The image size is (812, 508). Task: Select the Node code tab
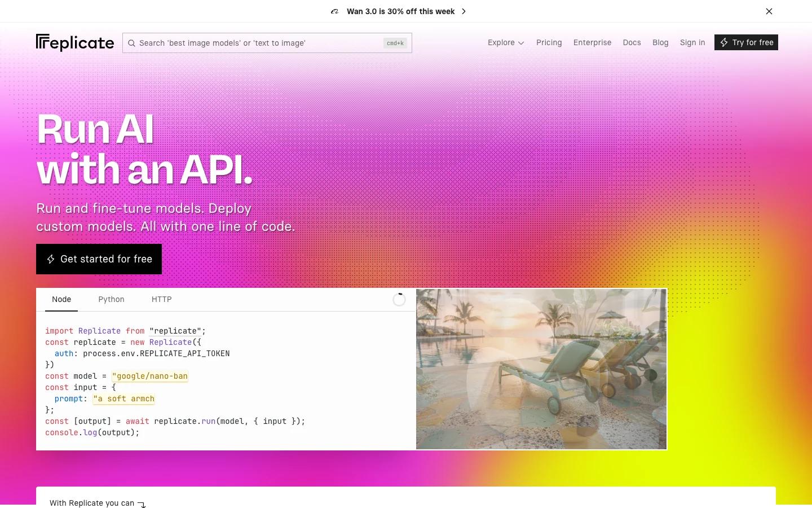coord(61,299)
